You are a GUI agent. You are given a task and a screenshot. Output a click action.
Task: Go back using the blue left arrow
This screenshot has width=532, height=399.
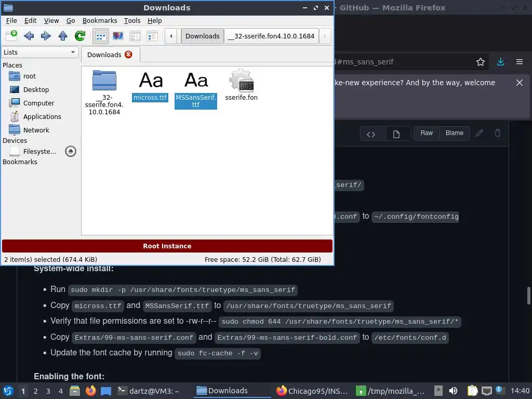pos(29,36)
